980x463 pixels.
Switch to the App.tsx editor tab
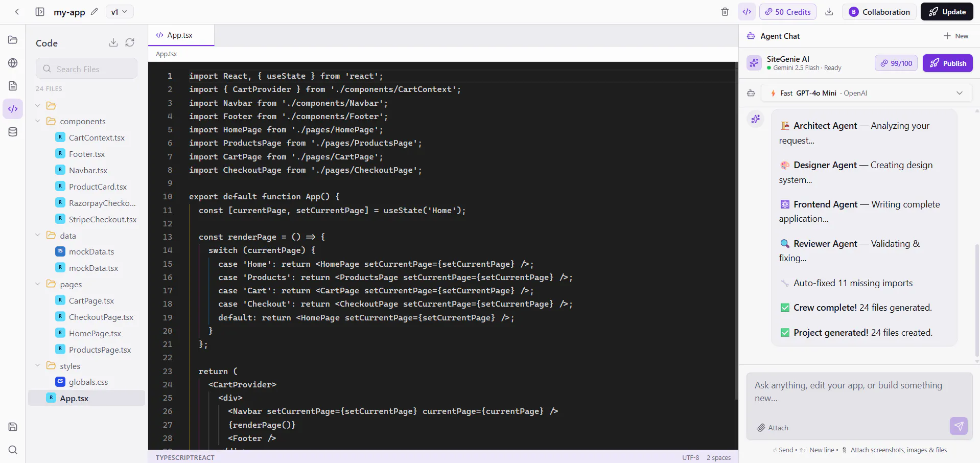(181, 35)
